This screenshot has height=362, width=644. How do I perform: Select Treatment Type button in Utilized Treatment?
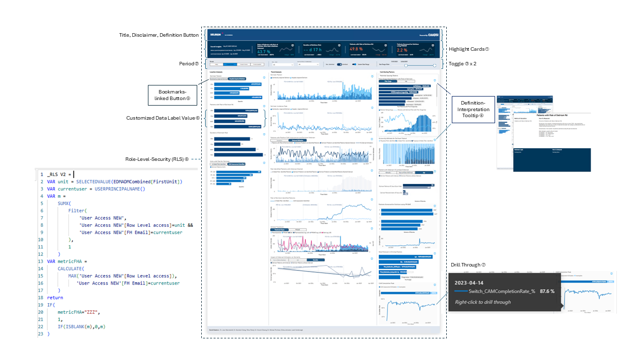click(x=279, y=230)
